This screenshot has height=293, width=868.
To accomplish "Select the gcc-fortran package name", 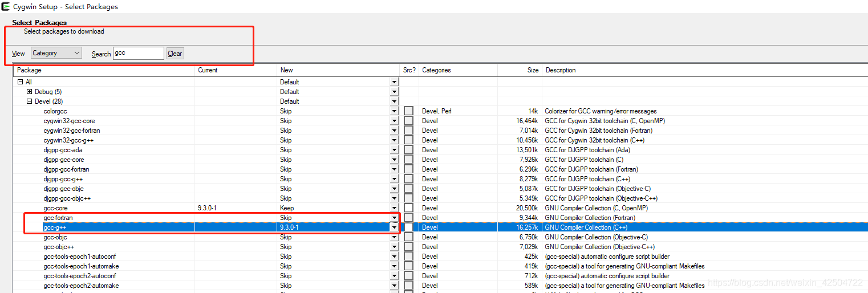I will coord(58,218).
